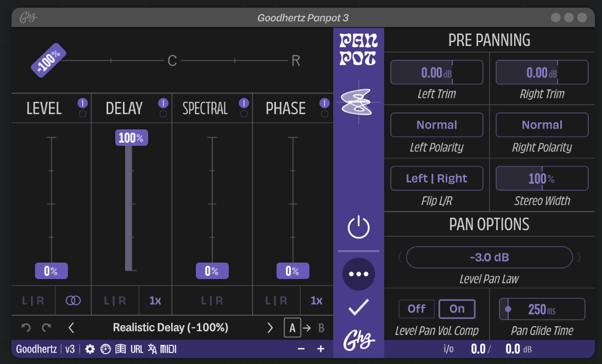Select the URL item in the status bar
The height and width of the screenshot is (364, 602).
click(136, 349)
